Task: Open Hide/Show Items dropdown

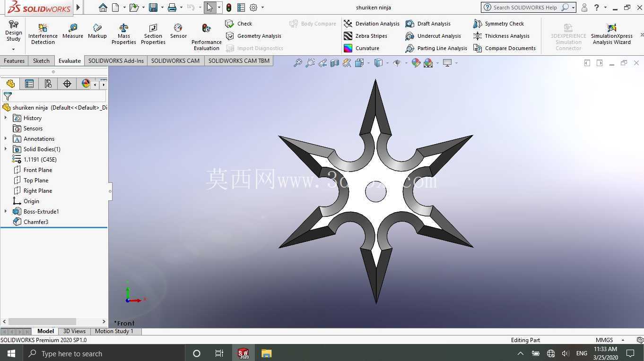Action: point(406,63)
